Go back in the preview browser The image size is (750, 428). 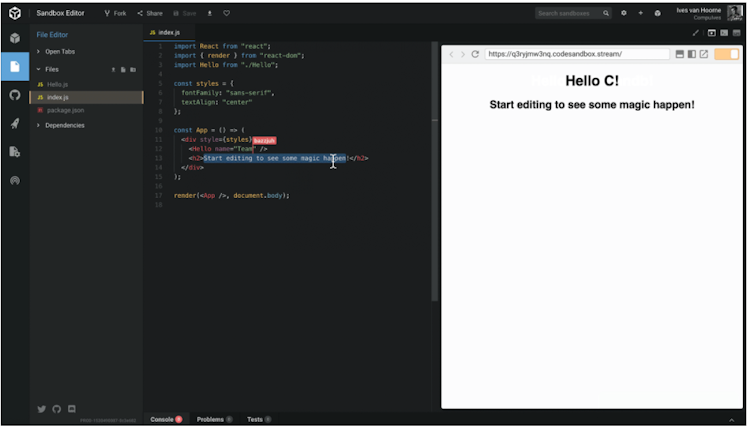(451, 55)
